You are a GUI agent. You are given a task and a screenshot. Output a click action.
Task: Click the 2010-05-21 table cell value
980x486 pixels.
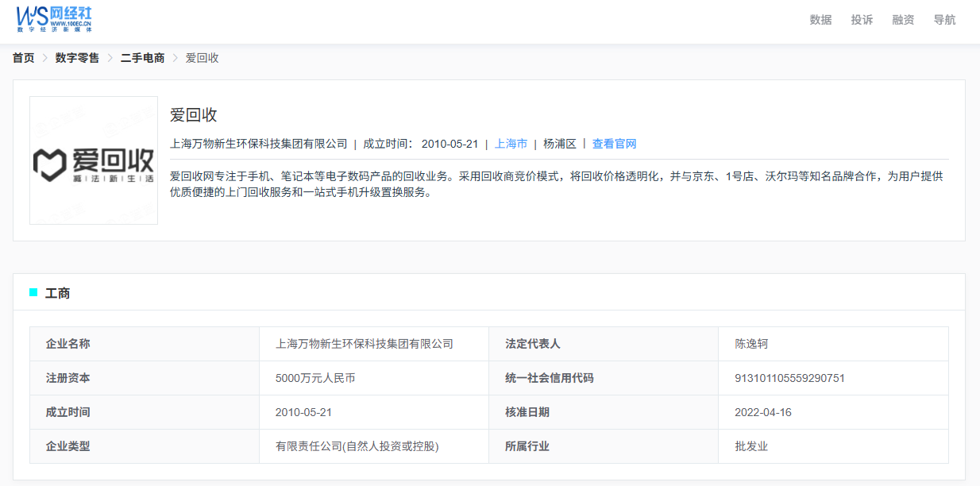tap(374, 412)
